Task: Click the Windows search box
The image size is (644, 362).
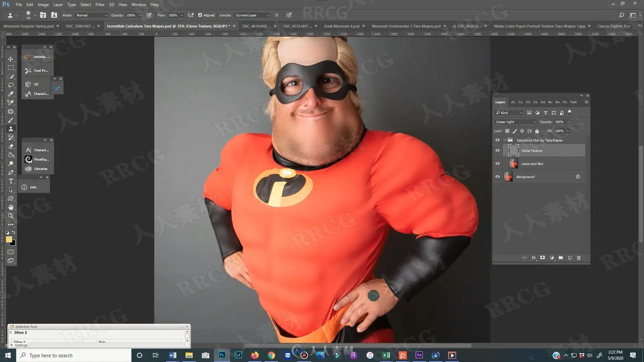Action: click(74, 355)
